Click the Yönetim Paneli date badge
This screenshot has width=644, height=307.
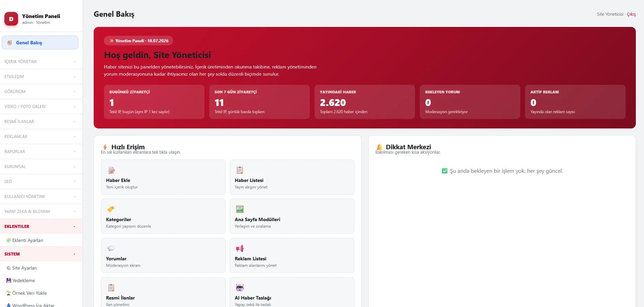(138, 41)
